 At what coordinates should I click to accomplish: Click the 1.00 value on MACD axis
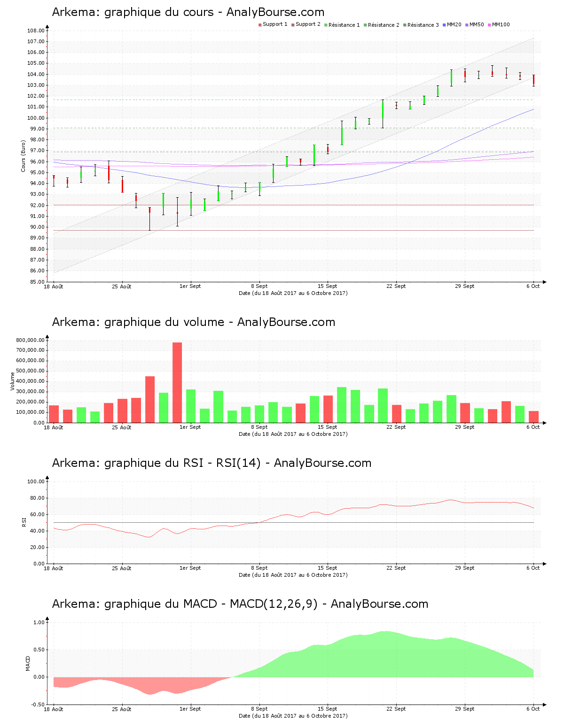click(39, 622)
